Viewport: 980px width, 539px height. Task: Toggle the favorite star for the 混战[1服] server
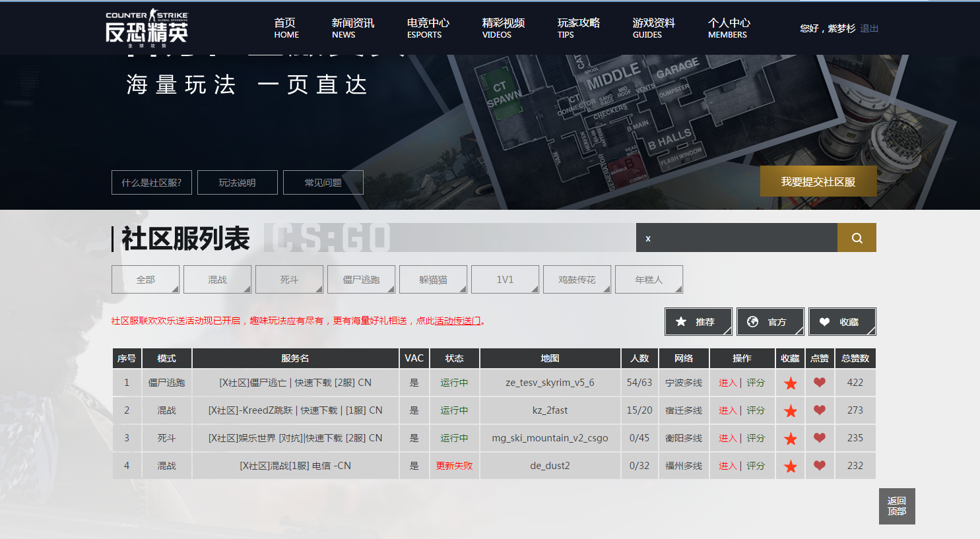pos(790,465)
